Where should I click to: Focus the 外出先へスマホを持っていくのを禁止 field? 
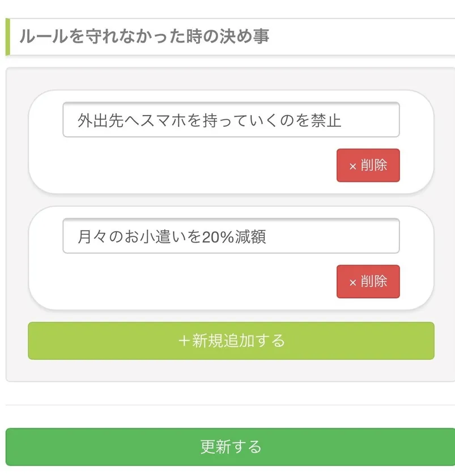click(x=231, y=120)
